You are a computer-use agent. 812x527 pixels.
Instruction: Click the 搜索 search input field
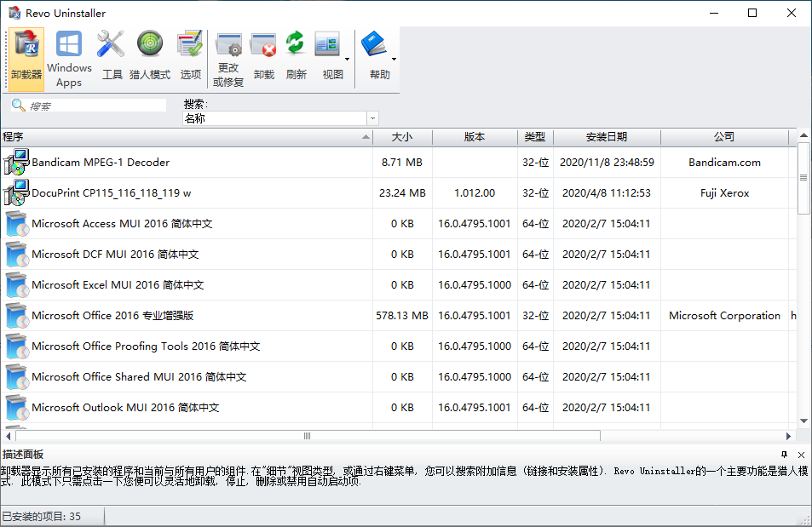pyautogui.click(x=97, y=106)
